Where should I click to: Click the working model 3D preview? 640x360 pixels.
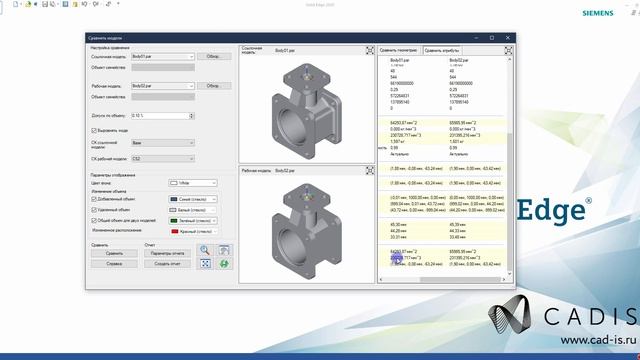307,229
